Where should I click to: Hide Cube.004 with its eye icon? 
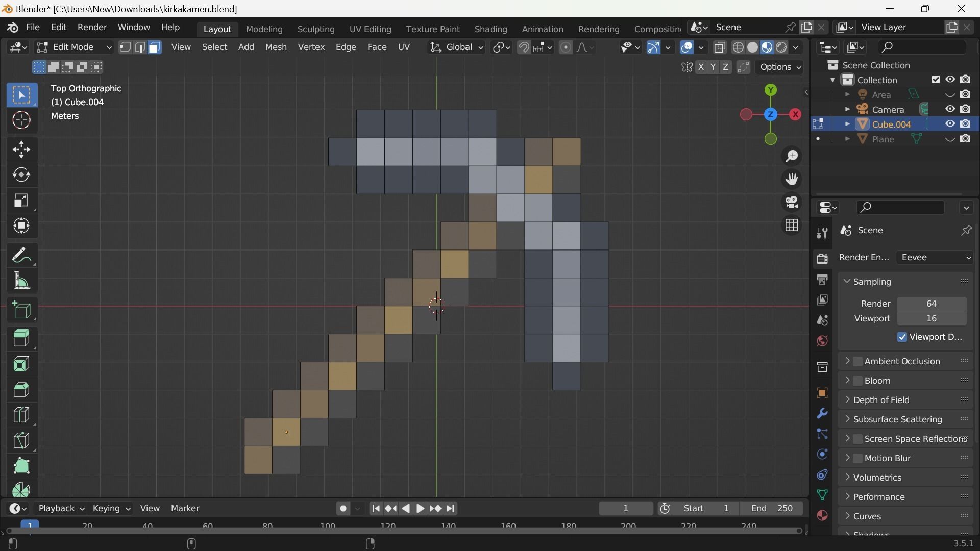tap(950, 124)
